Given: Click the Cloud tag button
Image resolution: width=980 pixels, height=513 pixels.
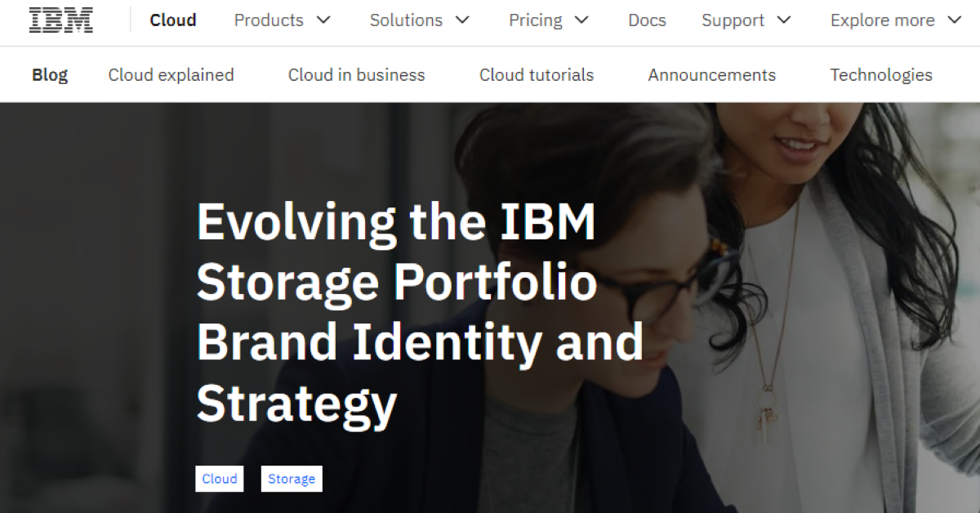Looking at the screenshot, I should click(x=220, y=479).
